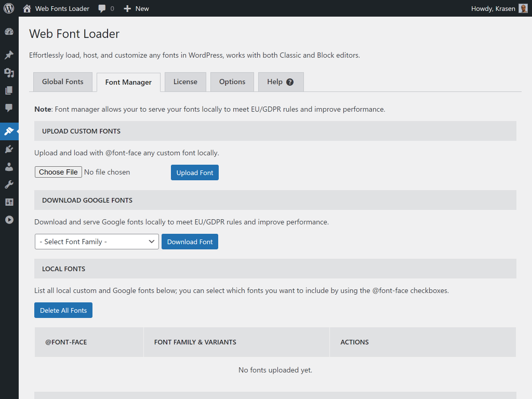This screenshot has height=399, width=532.
Task: Open the Media sidebar icon
Action: tap(9, 73)
